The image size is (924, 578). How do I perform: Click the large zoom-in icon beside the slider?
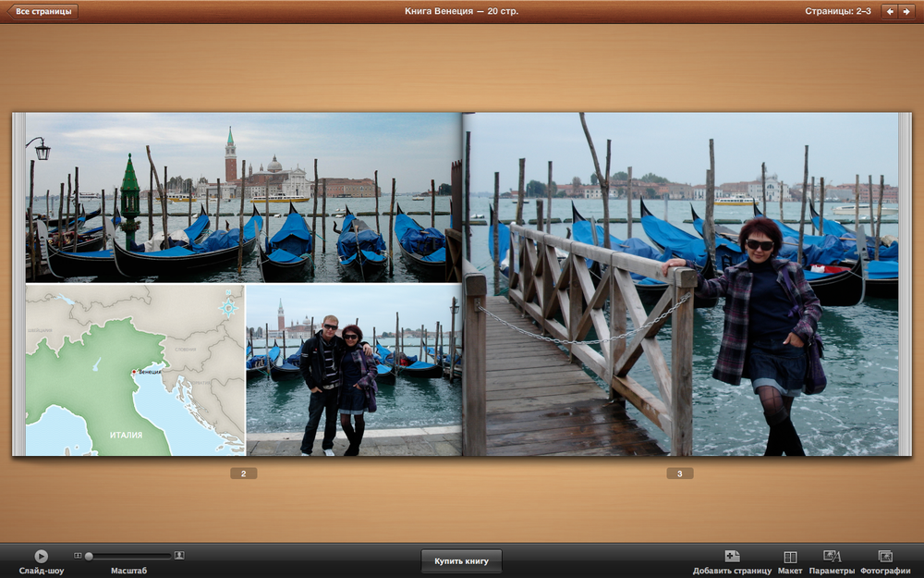pos(179,556)
